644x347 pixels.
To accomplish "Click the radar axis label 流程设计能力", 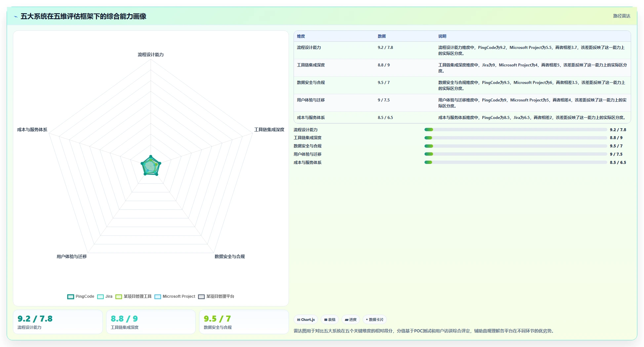I will [151, 55].
